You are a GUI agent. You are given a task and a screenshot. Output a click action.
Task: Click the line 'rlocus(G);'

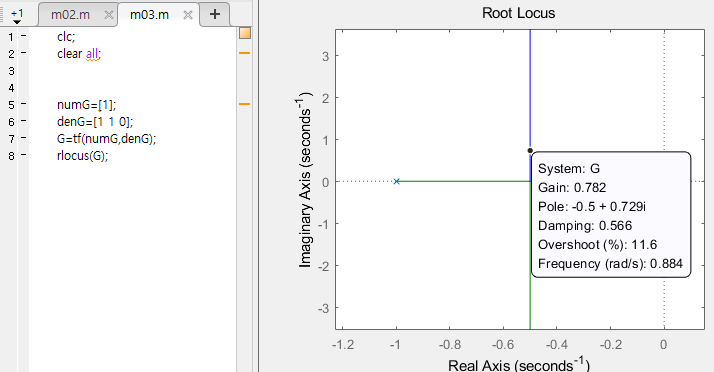click(82, 155)
